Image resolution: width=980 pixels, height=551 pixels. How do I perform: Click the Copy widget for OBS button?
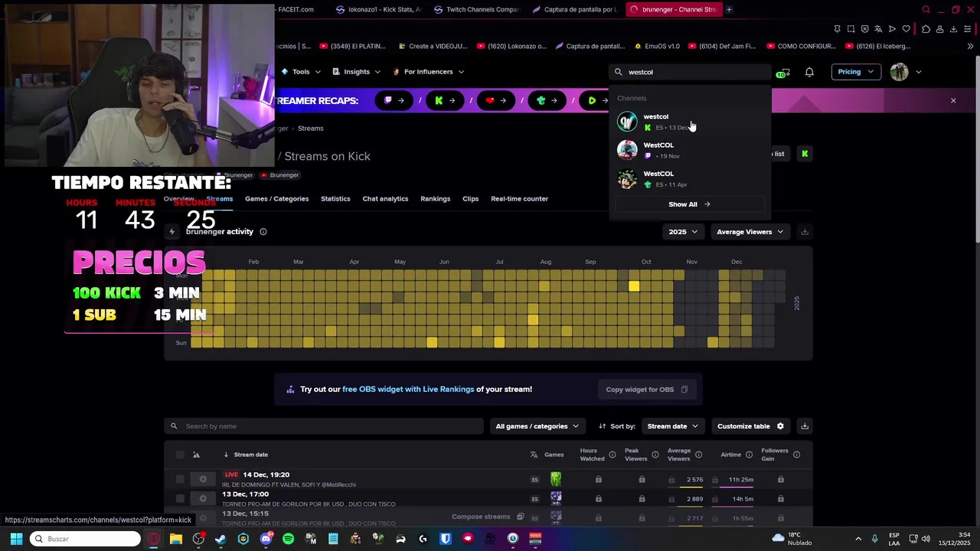point(647,390)
